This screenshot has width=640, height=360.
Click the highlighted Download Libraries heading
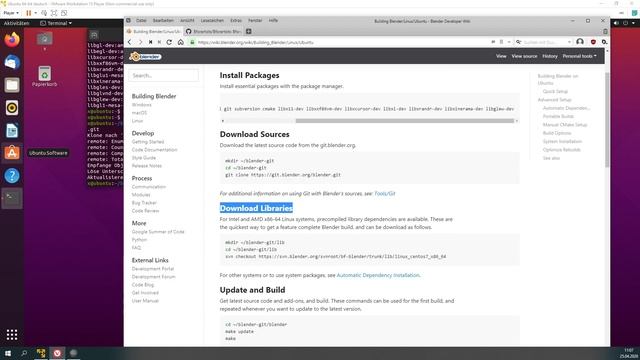[x=256, y=208]
